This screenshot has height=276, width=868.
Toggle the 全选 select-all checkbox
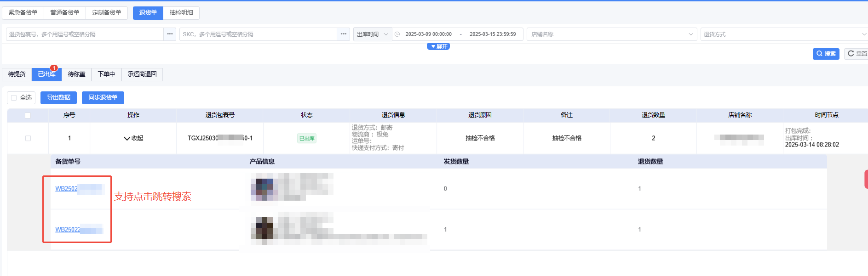click(x=14, y=97)
